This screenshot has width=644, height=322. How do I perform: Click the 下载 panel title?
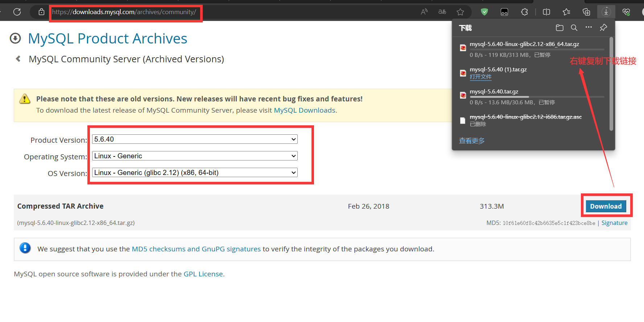[x=465, y=28]
